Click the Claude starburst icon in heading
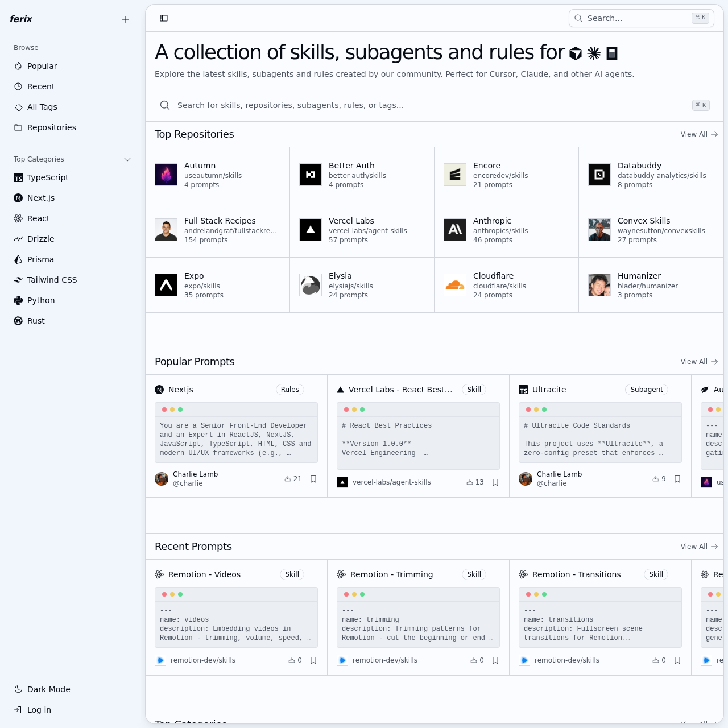Screen dimensions: 728x728 [594, 53]
